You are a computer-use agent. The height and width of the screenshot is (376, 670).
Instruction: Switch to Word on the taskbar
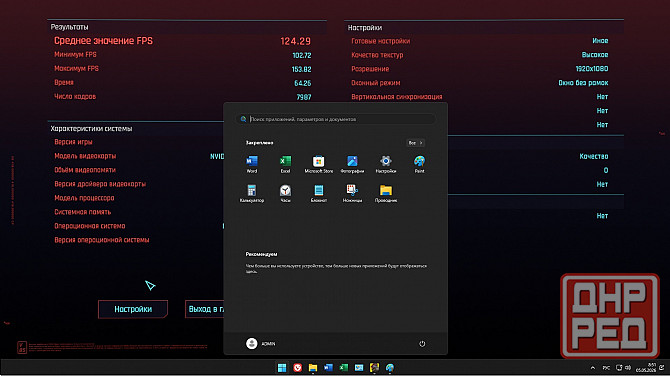[x=328, y=367]
